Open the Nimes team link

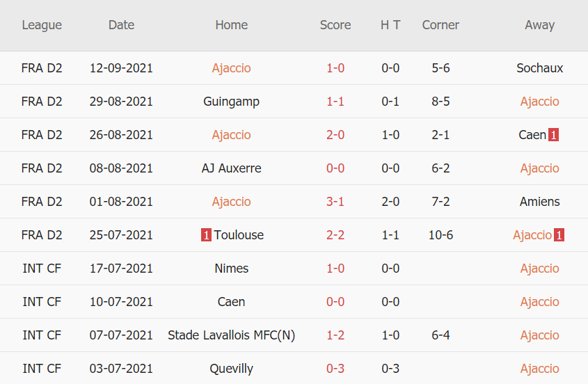coord(231,269)
